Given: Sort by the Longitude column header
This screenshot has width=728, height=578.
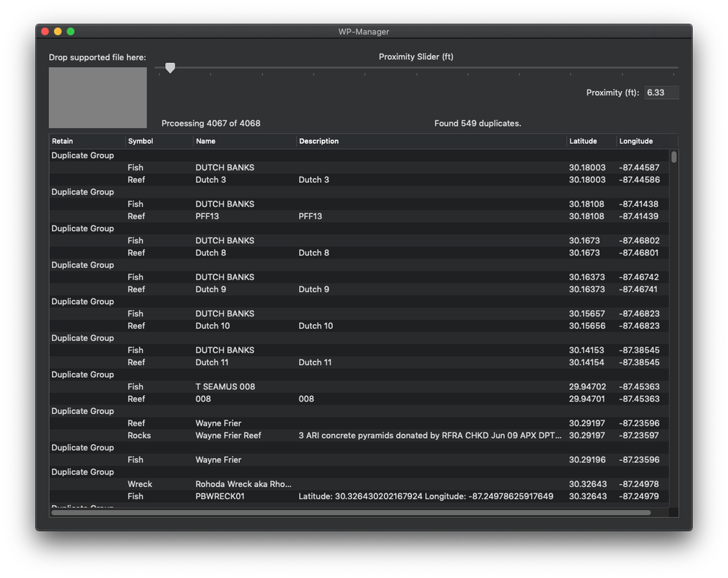Looking at the screenshot, I should click(647, 141).
